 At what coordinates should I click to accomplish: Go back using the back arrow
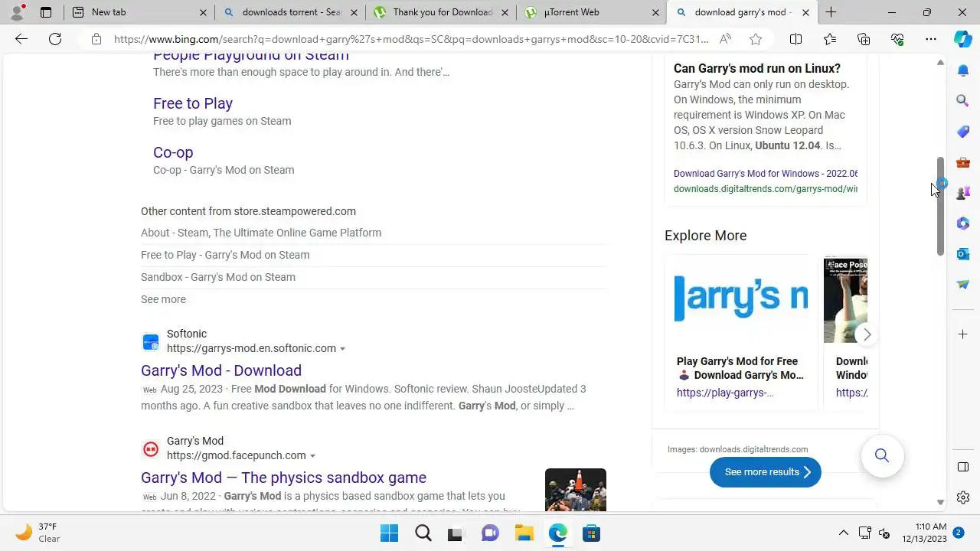click(21, 39)
